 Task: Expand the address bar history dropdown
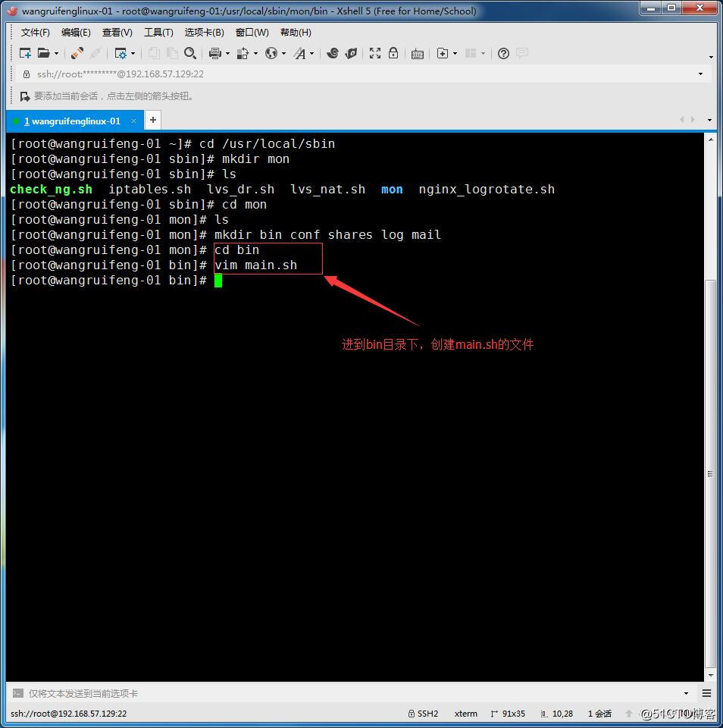701,74
